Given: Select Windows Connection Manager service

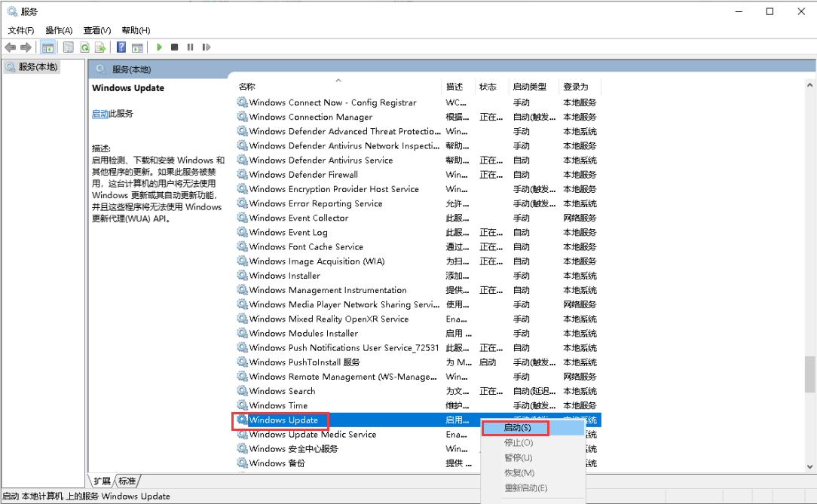Looking at the screenshot, I should coord(418,118).
